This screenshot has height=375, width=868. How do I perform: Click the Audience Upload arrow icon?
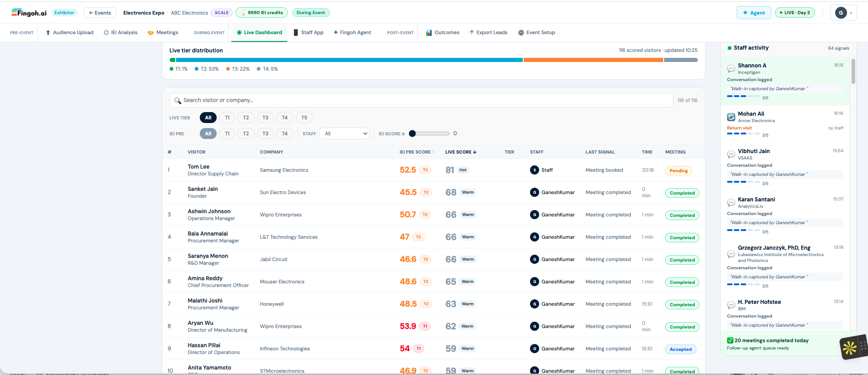coord(48,32)
